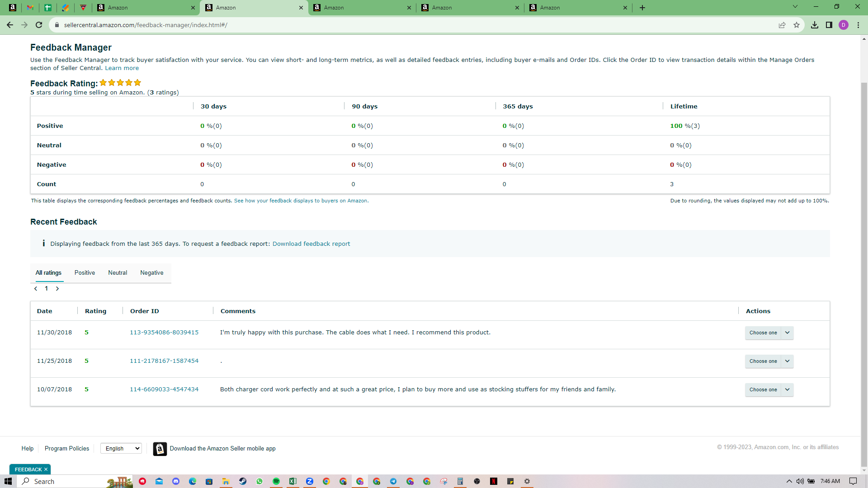The width and height of the screenshot is (868, 488).
Task: Open Calculator from the taskbar
Action: point(460,481)
